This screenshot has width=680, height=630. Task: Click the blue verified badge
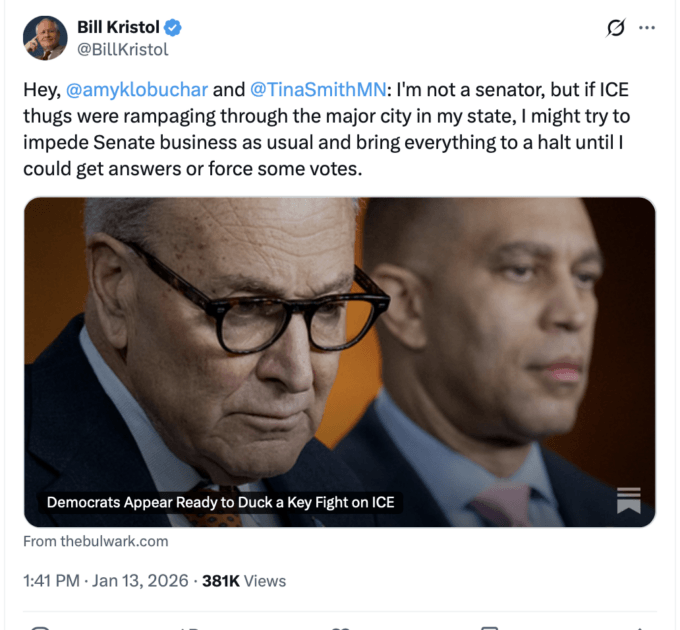[x=171, y=28]
